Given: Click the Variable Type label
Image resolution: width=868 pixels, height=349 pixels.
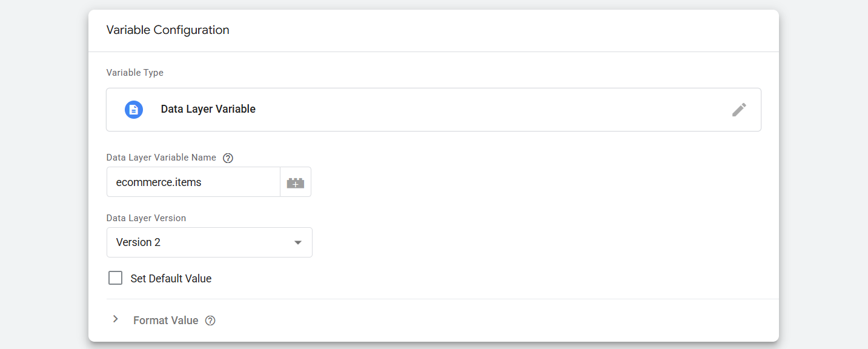Looking at the screenshot, I should click(135, 73).
